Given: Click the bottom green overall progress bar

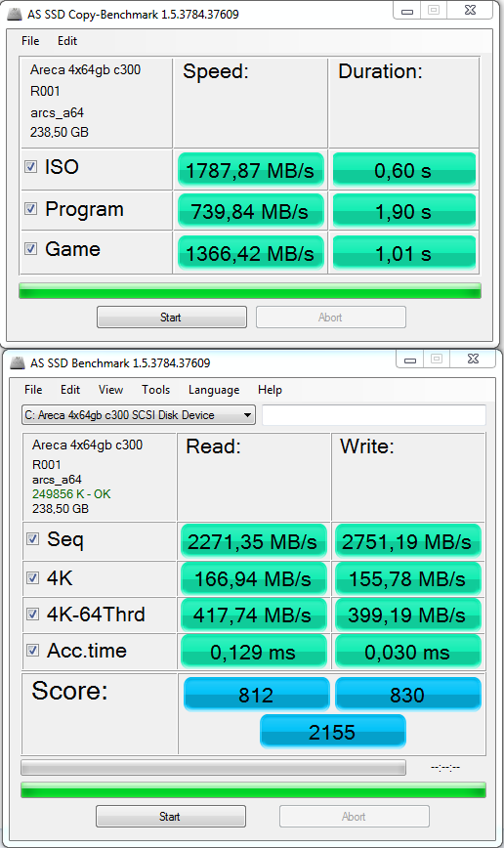Looking at the screenshot, I should pos(253,790).
